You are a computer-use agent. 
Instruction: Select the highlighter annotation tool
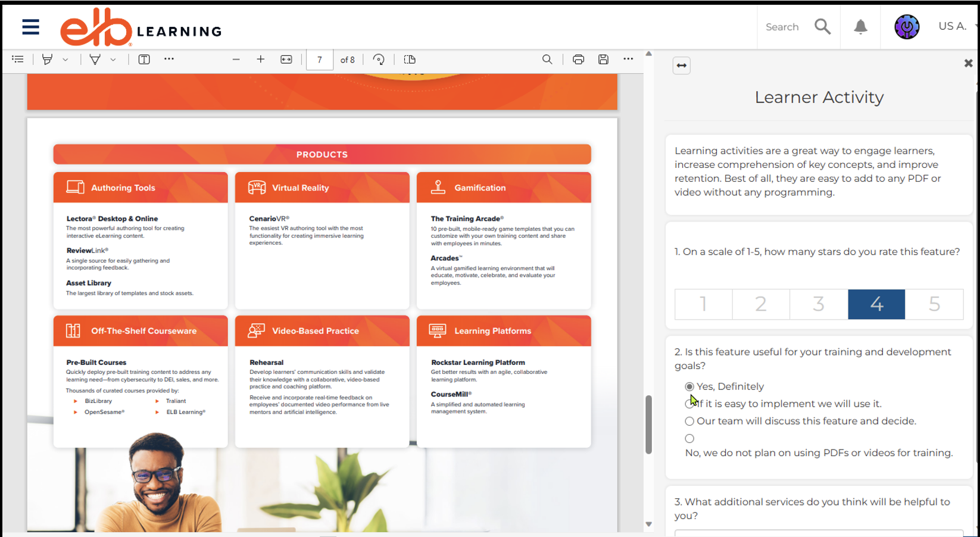tap(48, 59)
